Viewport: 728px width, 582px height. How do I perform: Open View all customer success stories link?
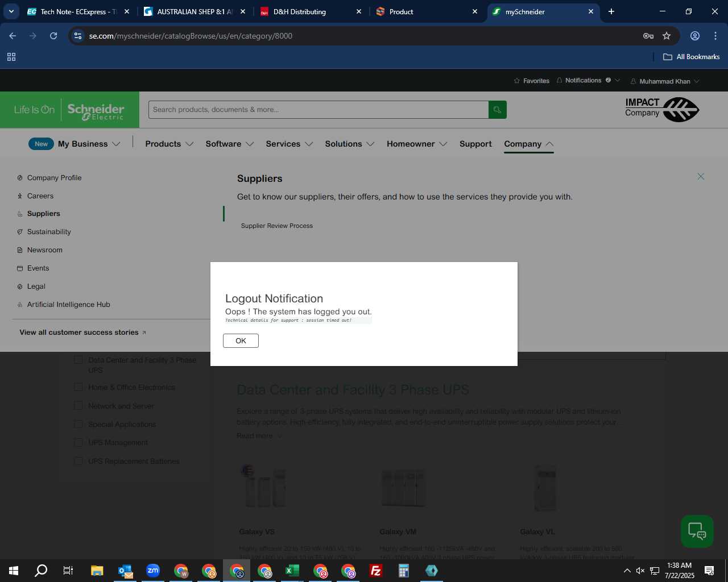83,332
